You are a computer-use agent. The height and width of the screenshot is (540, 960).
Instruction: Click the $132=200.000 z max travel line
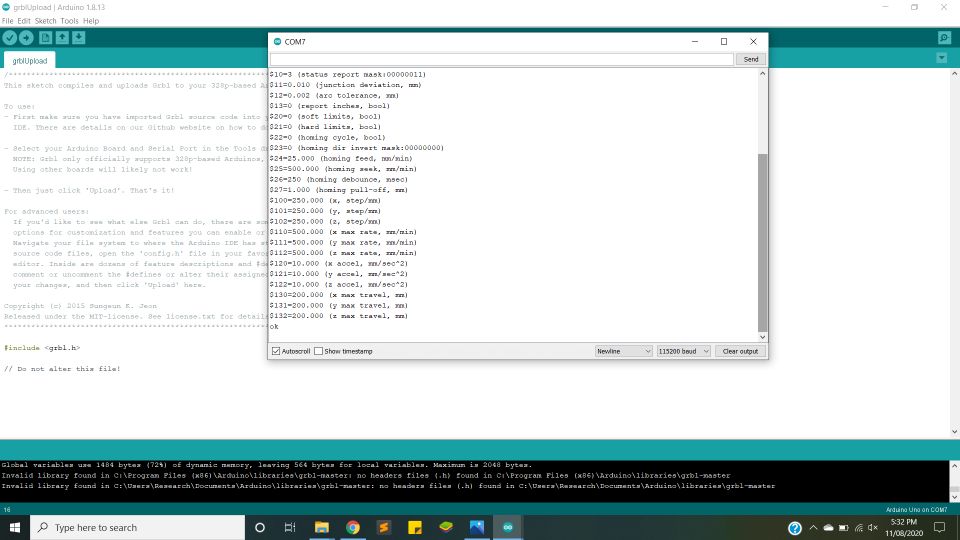pyautogui.click(x=339, y=316)
